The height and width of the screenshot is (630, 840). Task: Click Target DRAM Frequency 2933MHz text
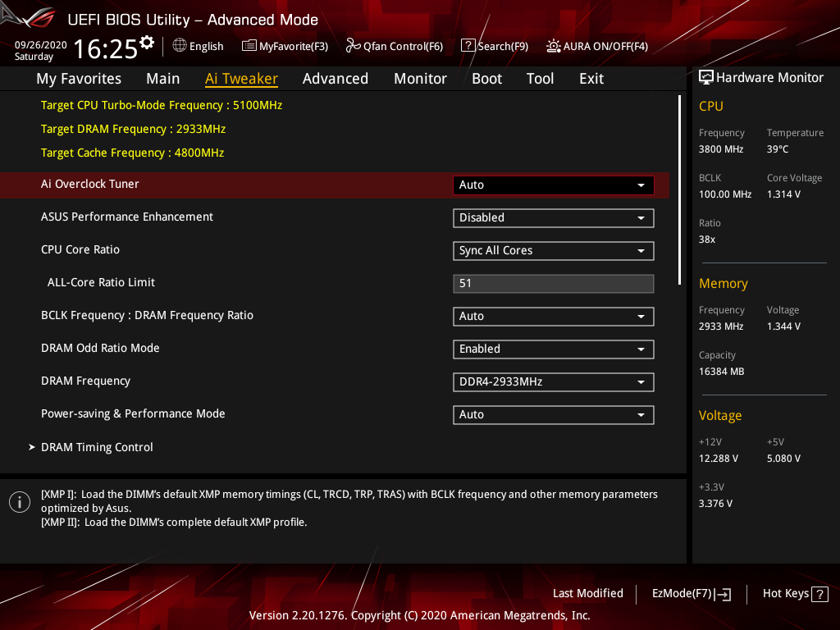pos(134,129)
